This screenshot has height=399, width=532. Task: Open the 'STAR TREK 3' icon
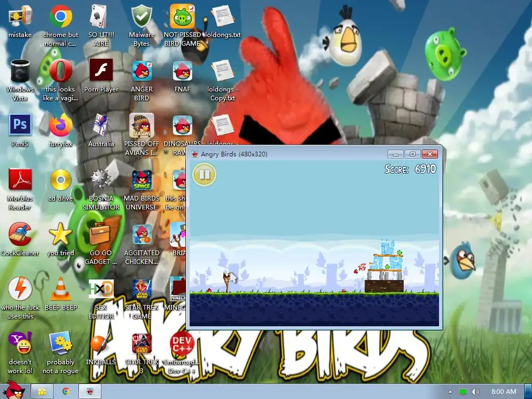141,343
